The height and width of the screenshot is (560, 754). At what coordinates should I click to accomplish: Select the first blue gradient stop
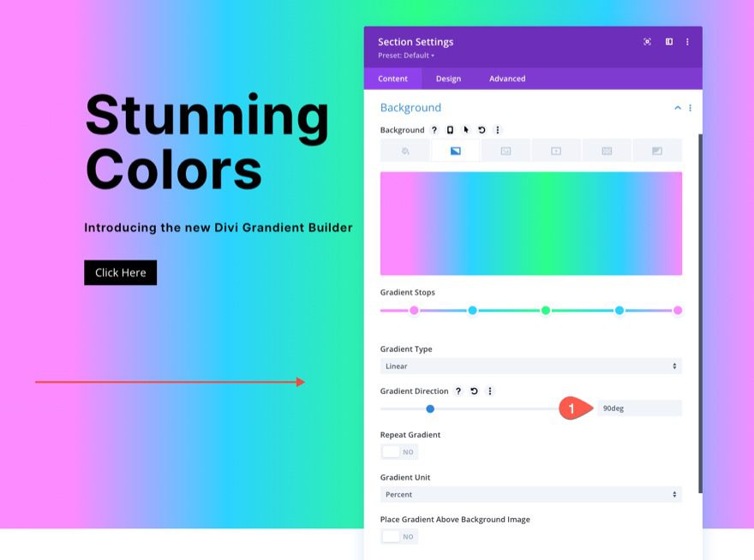(x=473, y=311)
